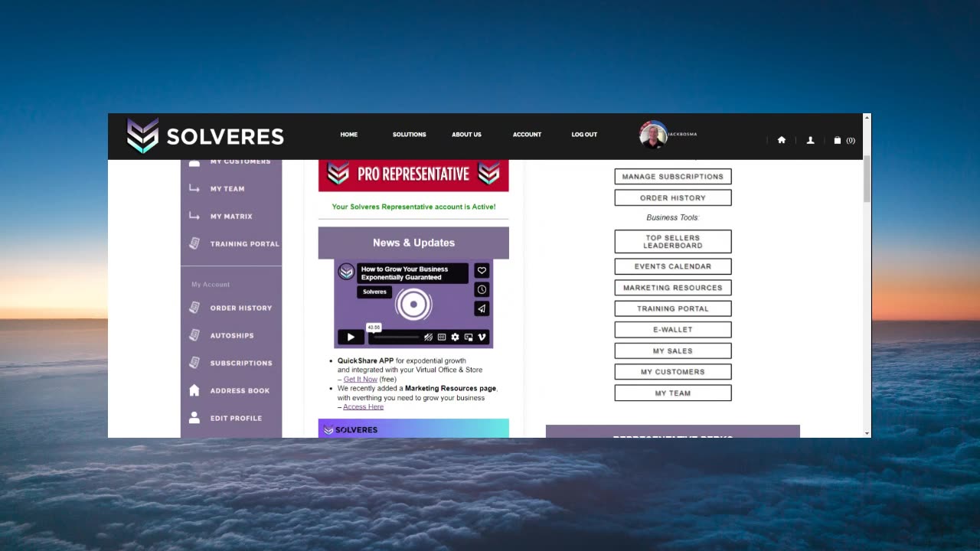
Task: Click the Solveres logo in header
Action: tap(205, 136)
